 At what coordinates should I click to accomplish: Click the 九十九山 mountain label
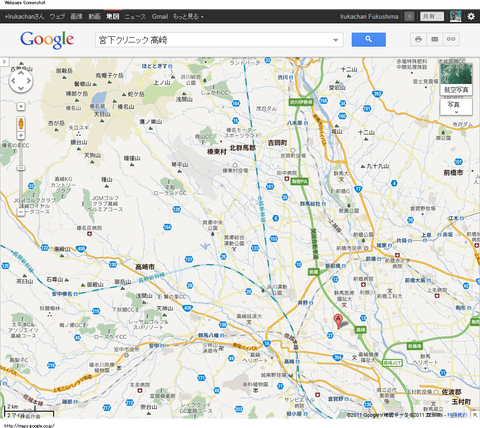coord(378,166)
